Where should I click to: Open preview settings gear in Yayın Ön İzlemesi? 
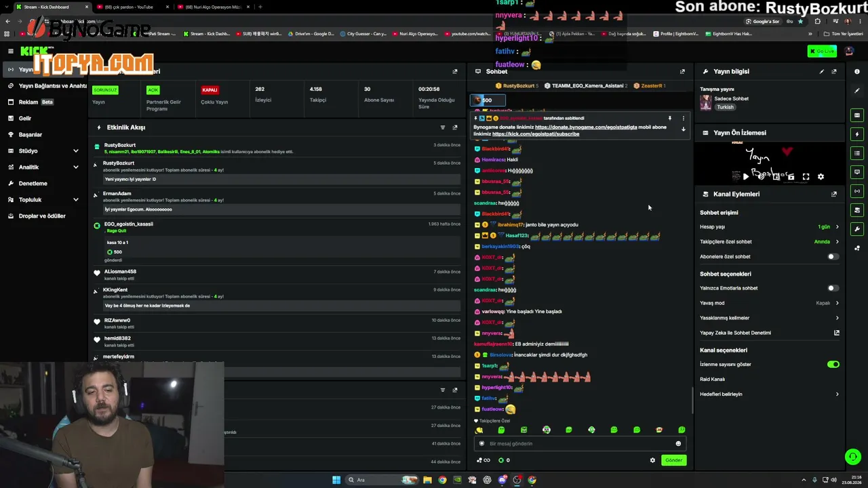click(821, 177)
